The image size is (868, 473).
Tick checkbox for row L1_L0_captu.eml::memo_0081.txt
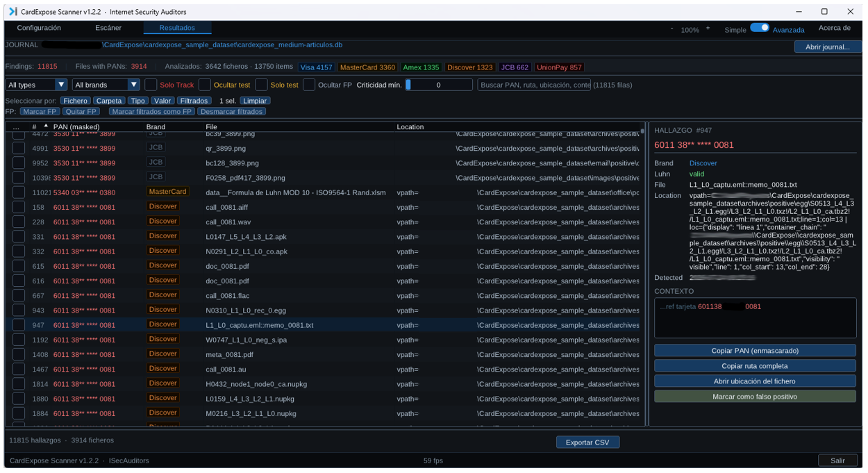click(19, 325)
